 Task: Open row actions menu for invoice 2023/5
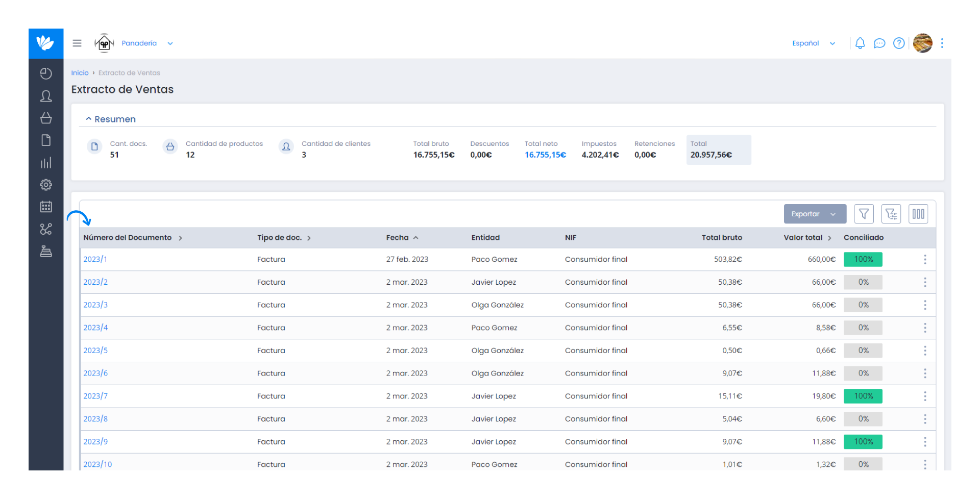pos(925,351)
